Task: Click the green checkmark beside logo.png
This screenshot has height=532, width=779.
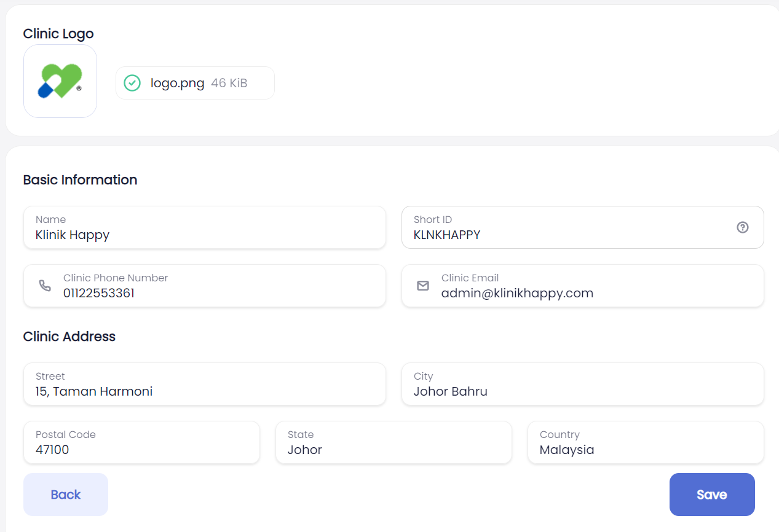Action: [x=132, y=83]
